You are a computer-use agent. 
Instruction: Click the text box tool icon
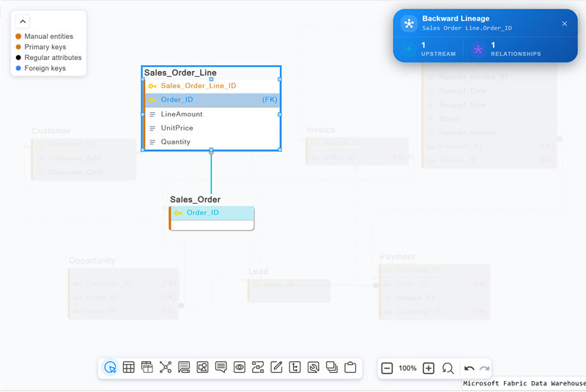[x=295, y=368]
